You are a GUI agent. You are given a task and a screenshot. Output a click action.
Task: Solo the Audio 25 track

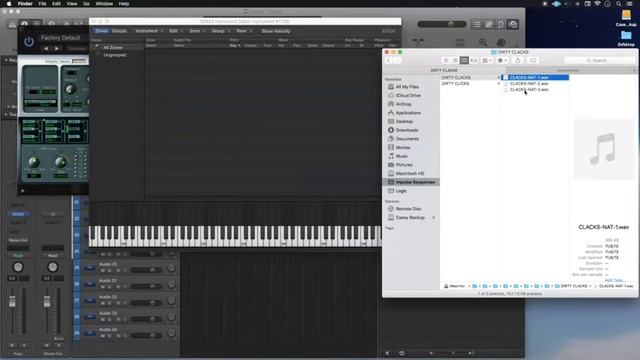(110, 270)
